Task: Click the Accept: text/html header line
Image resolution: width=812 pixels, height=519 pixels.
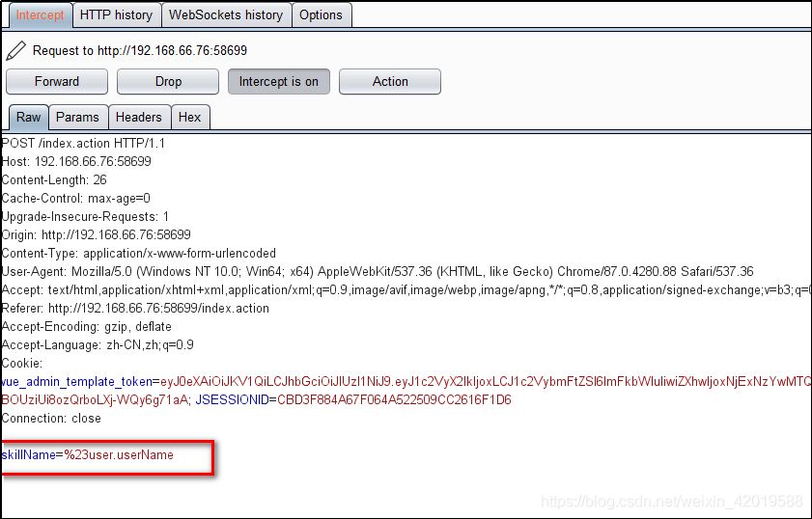Action: [406, 290]
